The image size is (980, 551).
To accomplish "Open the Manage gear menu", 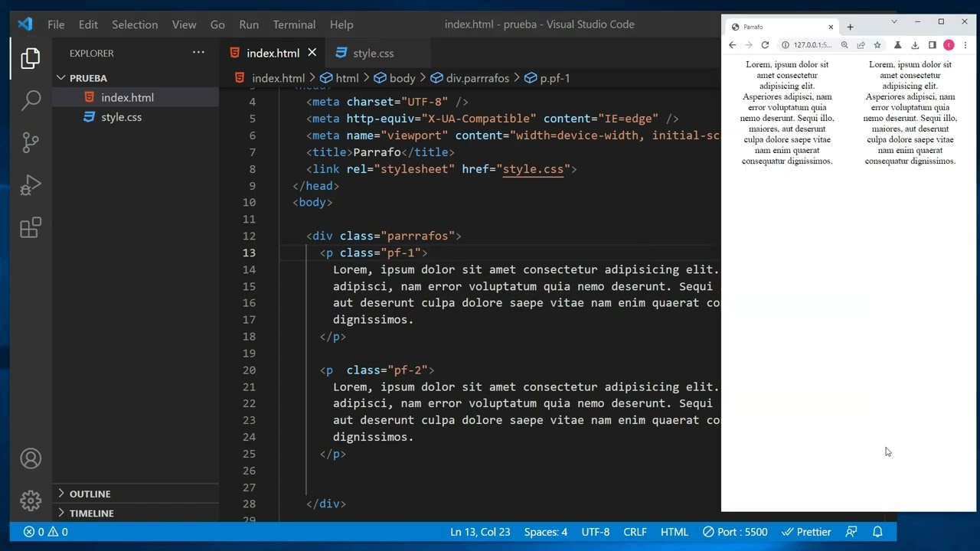I will [31, 500].
